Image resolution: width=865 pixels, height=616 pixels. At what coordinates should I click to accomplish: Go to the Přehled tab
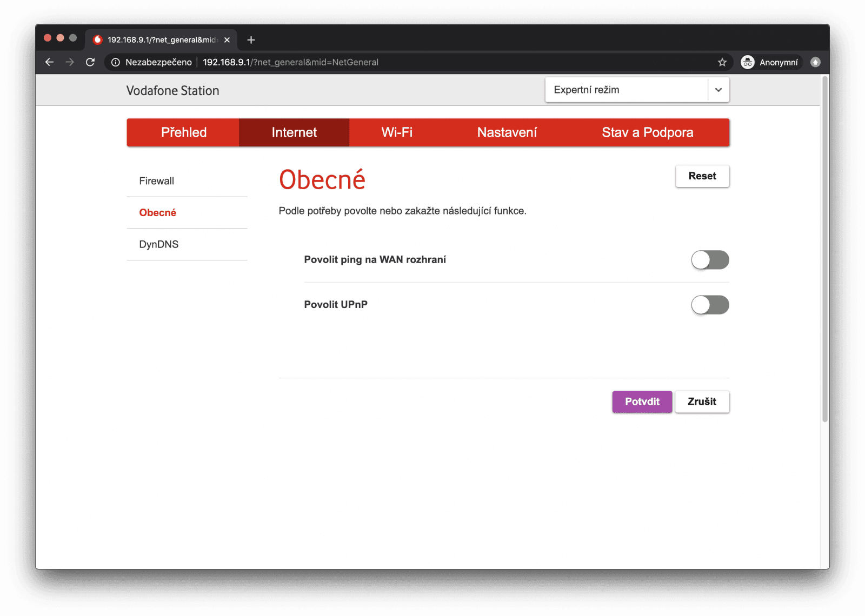pyautogui.click(x=183, y=132)
